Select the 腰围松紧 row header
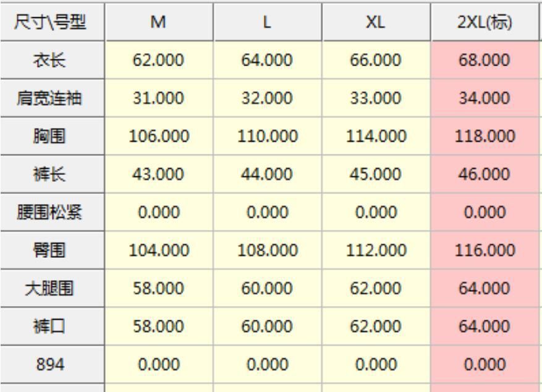Screen dimensions: 542x392 [x=52, y=212]
